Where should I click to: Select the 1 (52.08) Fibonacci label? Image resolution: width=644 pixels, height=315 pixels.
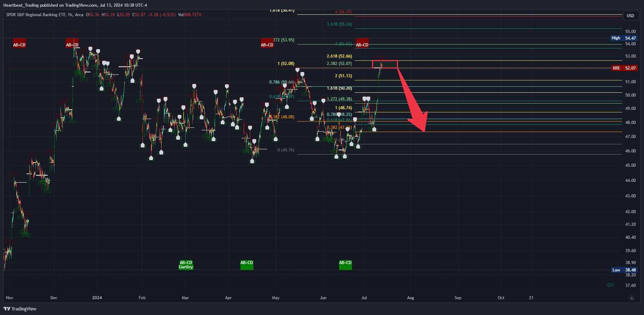286,64
